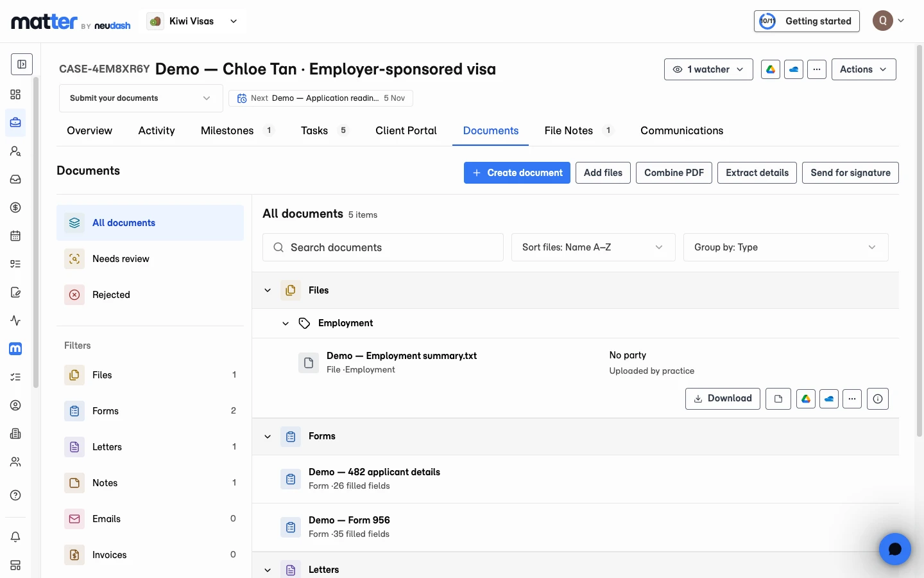Open the Actions dropdown menu
The height and width of the screenshot is (578, 924).
coord(864,69)
